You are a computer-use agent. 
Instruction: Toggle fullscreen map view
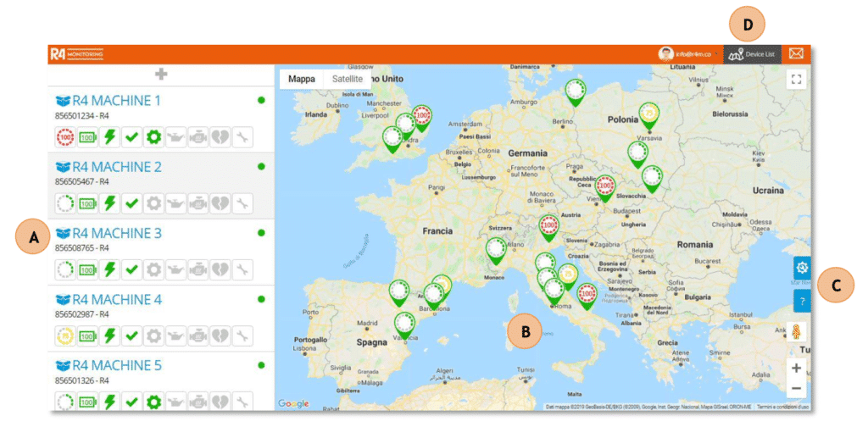point(797,79)
